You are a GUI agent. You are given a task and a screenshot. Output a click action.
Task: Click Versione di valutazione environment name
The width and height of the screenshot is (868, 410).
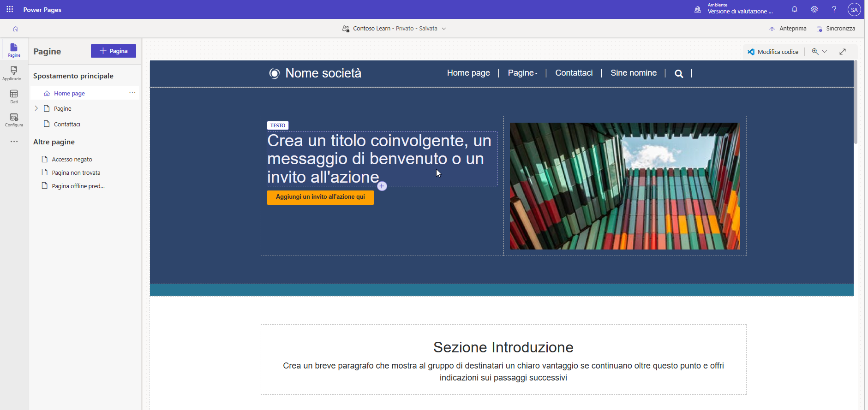pyautogui.click(x=740, y=12)
